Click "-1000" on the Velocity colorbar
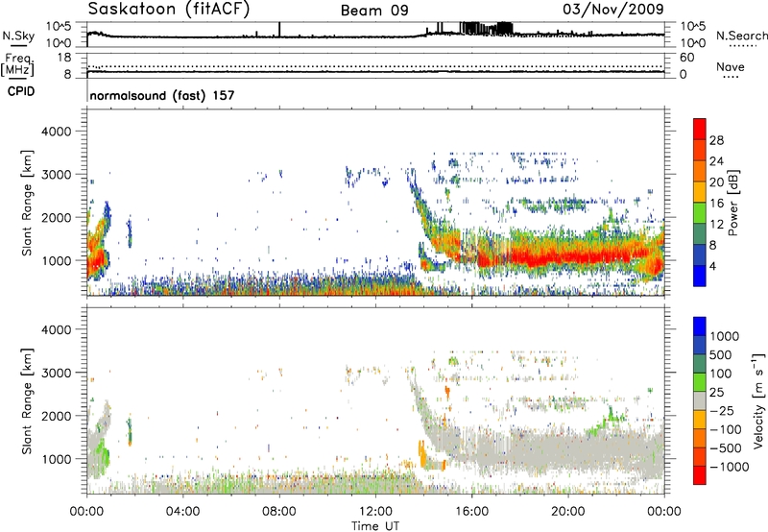The height and width of the screenshot is (532, 768). point(729,467)
